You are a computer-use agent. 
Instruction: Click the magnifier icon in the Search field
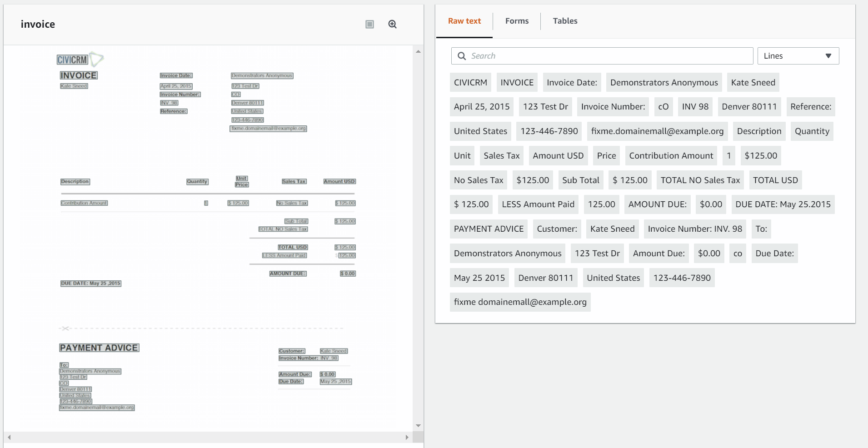pyautogui.click(x=462, y=56)
